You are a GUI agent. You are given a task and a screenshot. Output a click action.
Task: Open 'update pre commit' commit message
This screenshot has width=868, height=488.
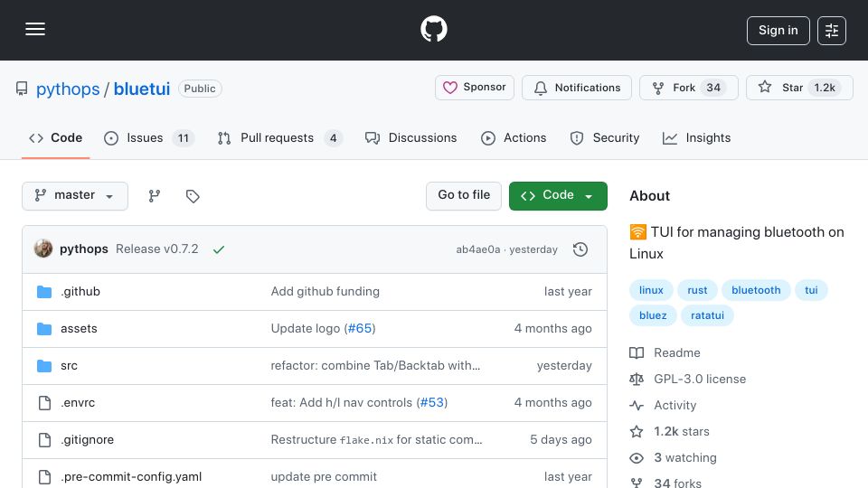pyautogui.click(x=324, y=477)
